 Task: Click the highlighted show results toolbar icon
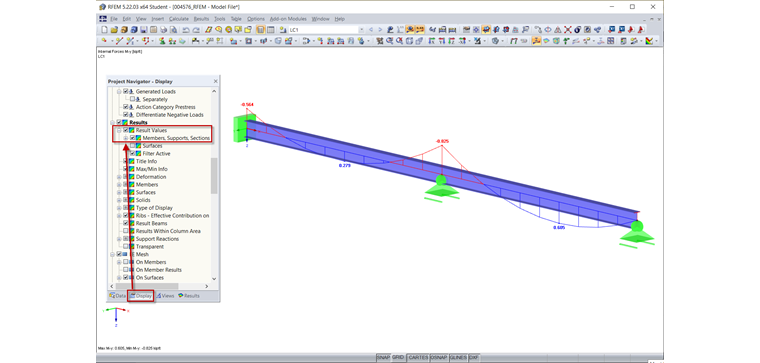tap(410, 30)
